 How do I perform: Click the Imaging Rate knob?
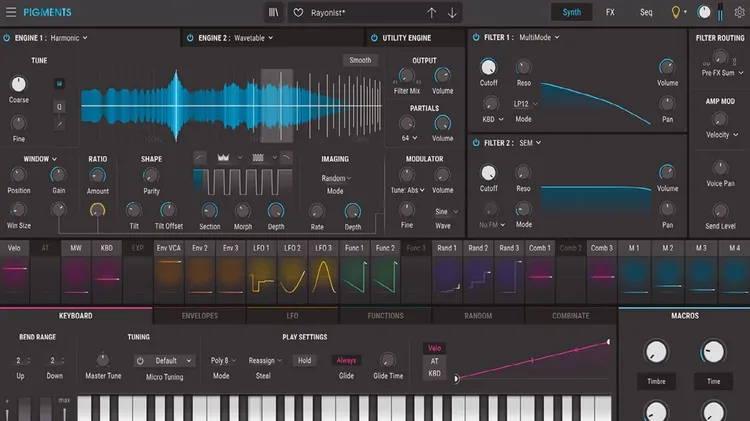click(x=317, y=211)
